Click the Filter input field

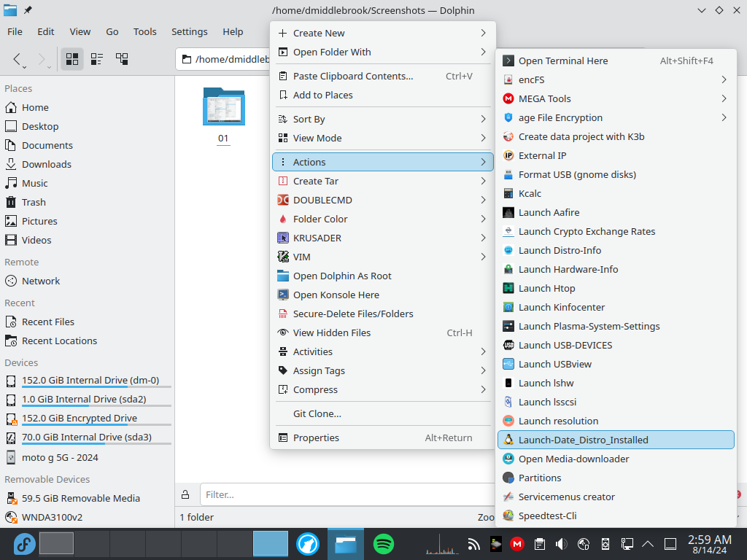pyautogui.click(x=348, y=495)
